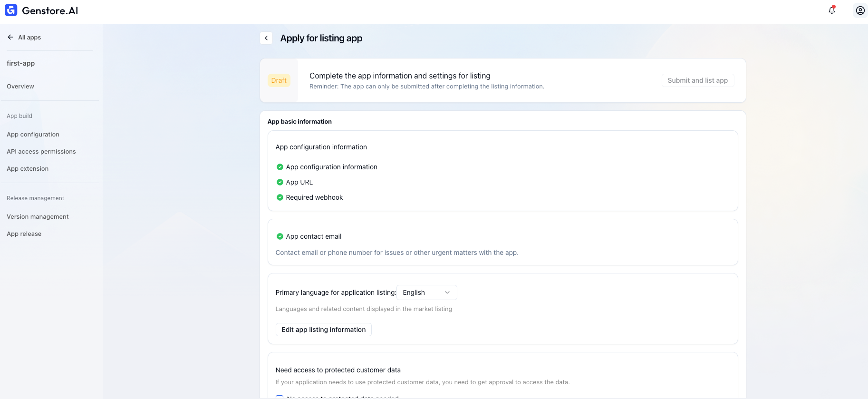Click Submit and list app button

pos(698,80)
